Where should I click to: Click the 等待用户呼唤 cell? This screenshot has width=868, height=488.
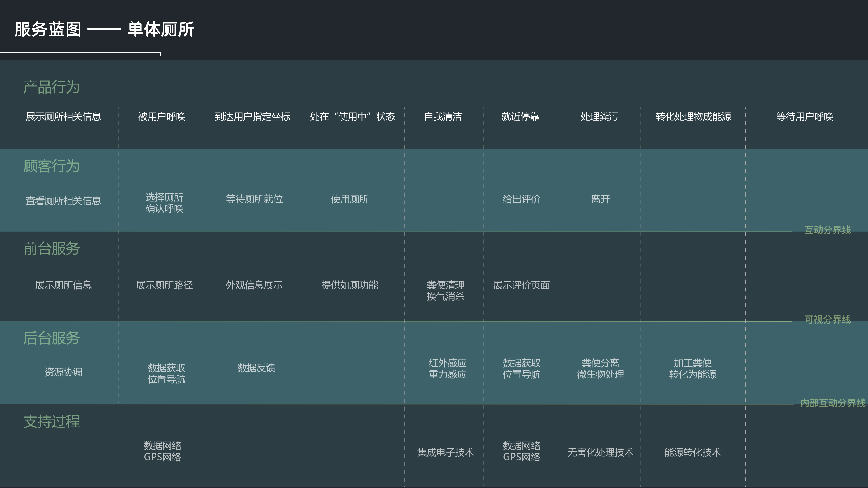tap(805, 117)
